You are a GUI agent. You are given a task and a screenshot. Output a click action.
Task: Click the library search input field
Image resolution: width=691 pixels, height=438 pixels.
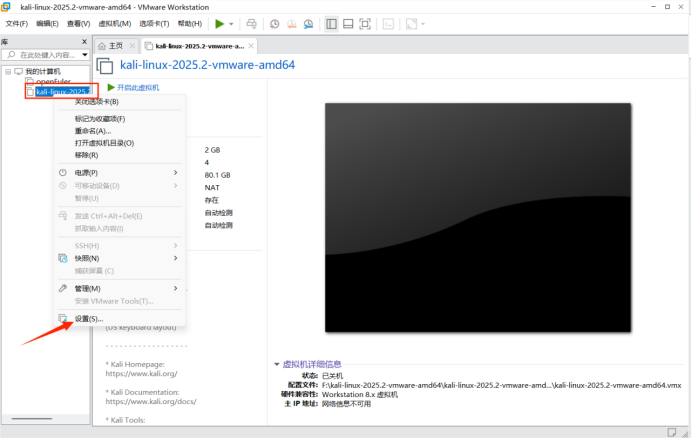[48, 55]
